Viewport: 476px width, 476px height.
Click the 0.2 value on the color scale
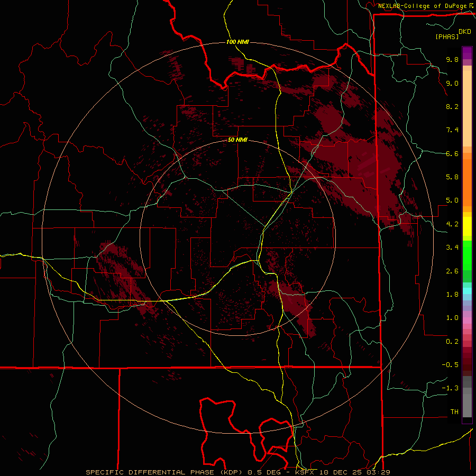452,342
